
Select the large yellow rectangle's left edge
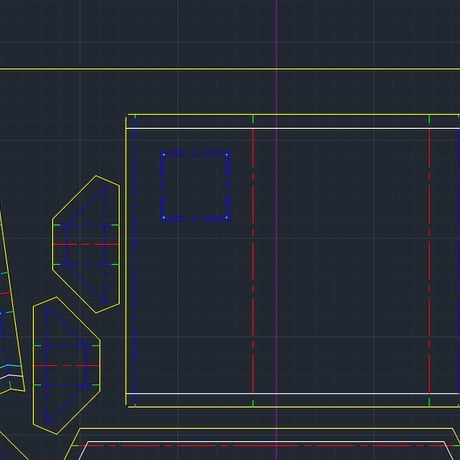point(126,260)
